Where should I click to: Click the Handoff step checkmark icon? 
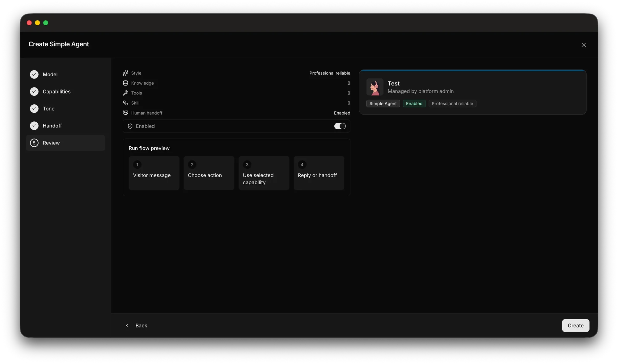click(x=34, y=126)
